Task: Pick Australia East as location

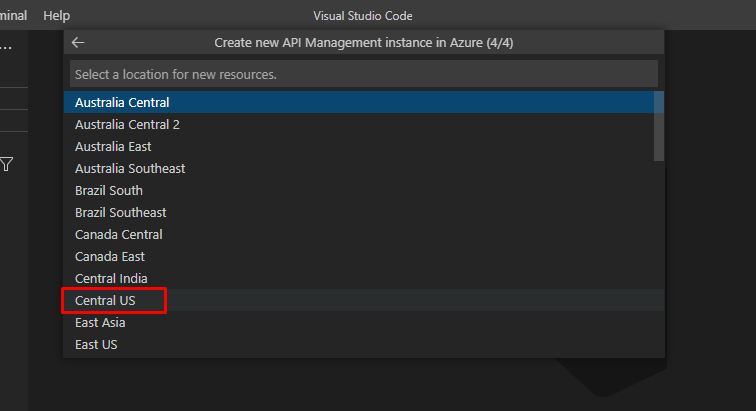Action: (x=113, y=146)
